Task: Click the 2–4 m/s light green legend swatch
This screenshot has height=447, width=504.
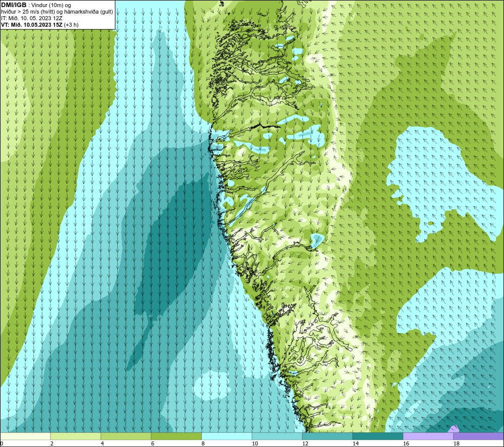Action: pyautogui.click(x=76, y=436)
